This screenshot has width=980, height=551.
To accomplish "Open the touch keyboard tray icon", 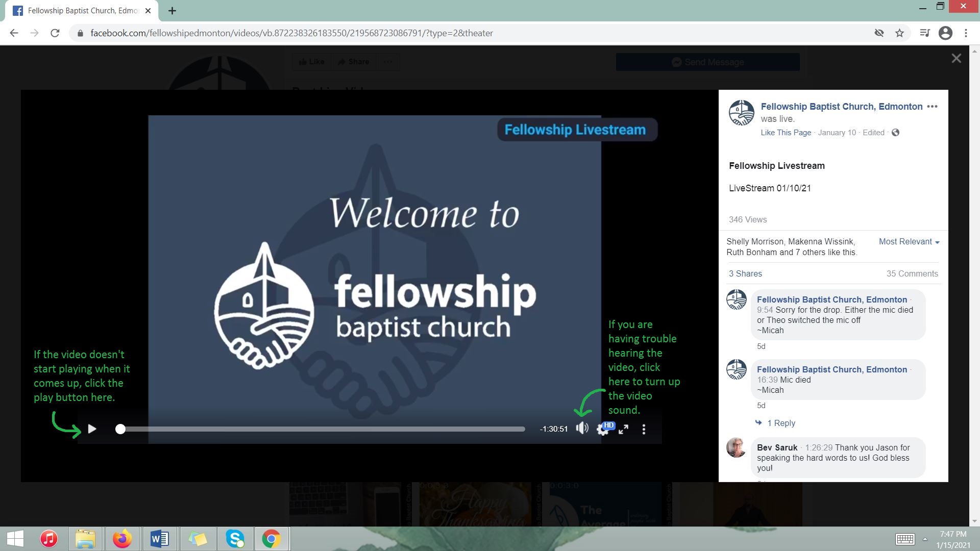I will pos(905,539).
